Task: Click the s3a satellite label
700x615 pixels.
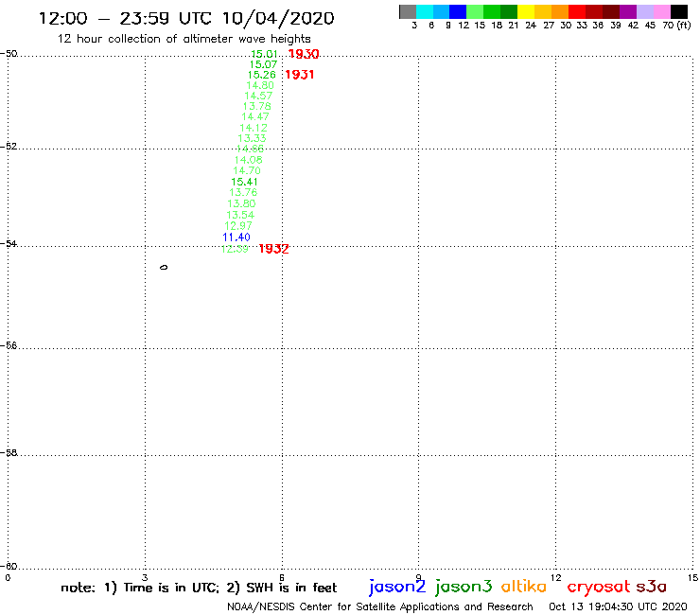Action: (652, 587)
